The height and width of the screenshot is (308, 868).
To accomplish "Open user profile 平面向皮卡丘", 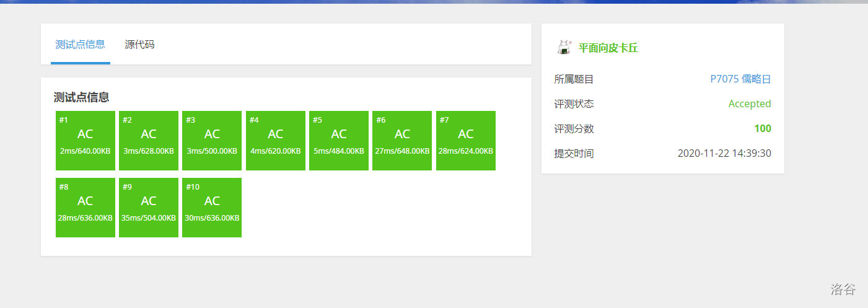I will (608, 48).
